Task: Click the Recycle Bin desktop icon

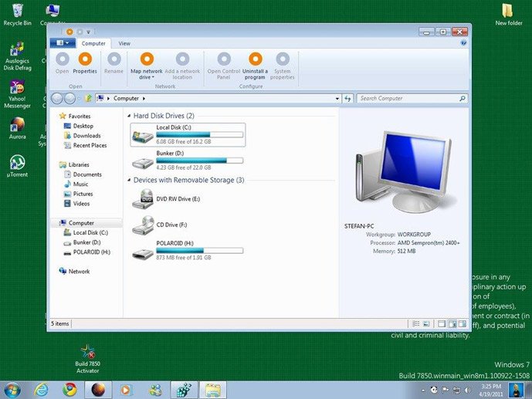Action: [x=17, y=15]
